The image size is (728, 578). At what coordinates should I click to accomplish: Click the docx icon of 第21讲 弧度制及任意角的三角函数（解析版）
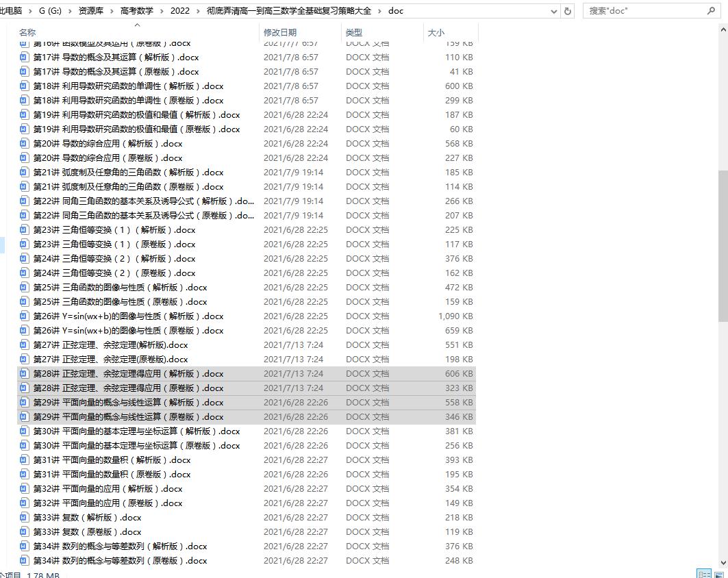click(x=24, y=173)
